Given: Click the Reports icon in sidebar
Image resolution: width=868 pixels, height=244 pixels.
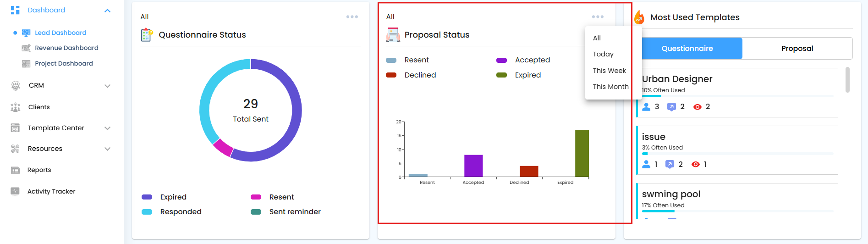Looking at the screenshot, I should 15,170.
